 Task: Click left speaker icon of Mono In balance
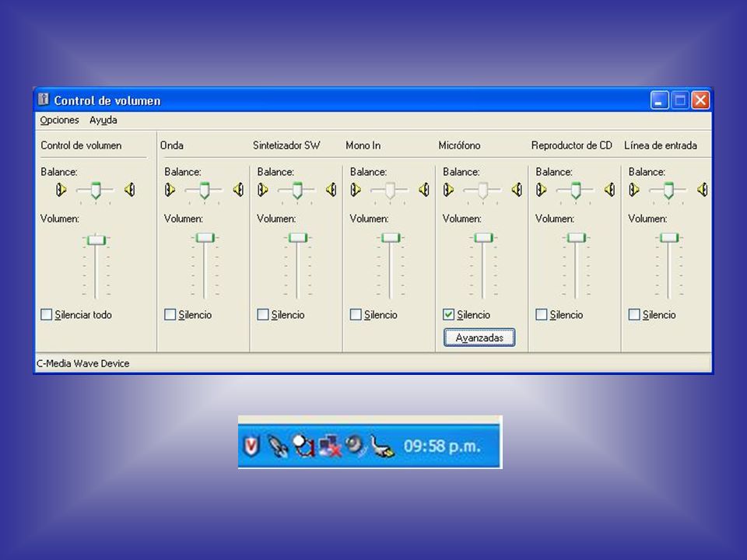[356, 190]
